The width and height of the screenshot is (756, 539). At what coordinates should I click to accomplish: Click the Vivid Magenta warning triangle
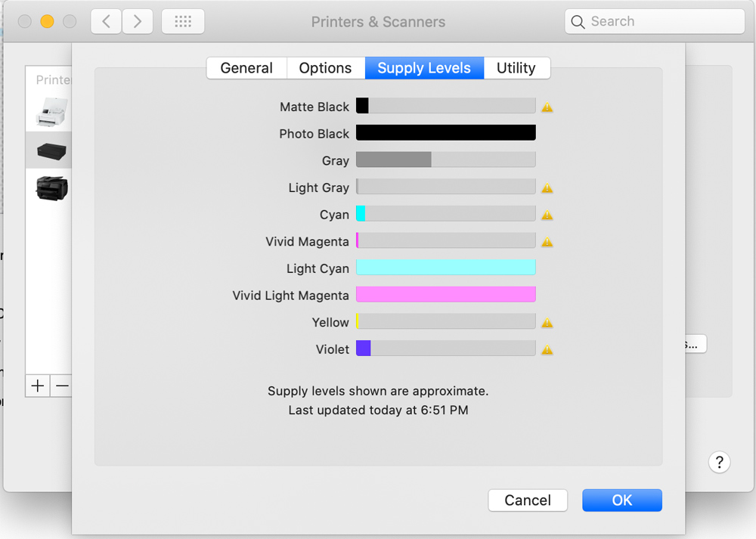(x=547, y=243)
